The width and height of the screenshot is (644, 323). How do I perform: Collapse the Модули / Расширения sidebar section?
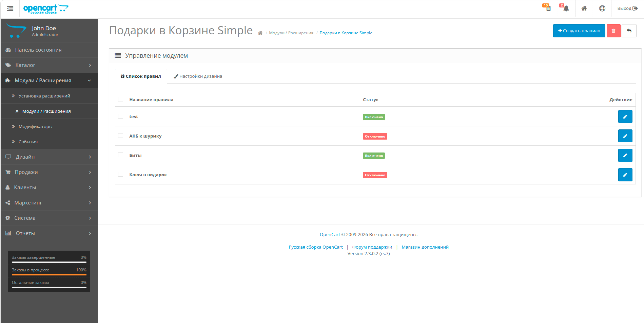(x=49, y=80)
